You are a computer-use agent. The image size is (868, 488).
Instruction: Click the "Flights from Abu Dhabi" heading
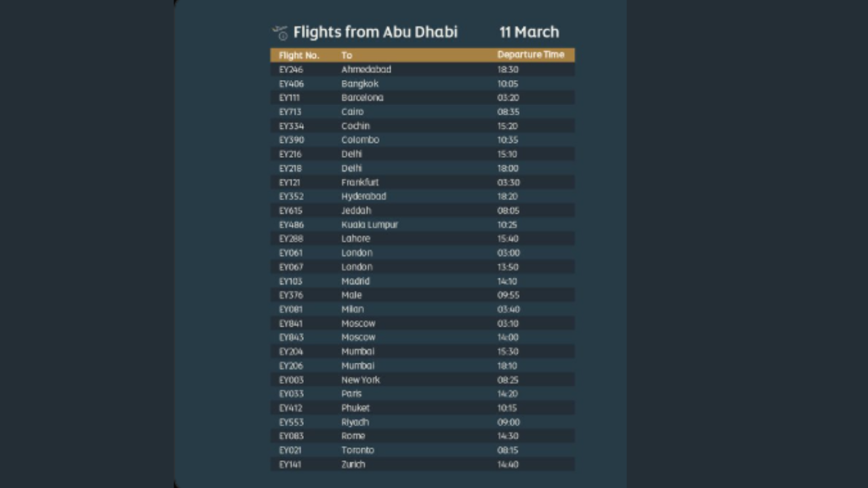375,33
